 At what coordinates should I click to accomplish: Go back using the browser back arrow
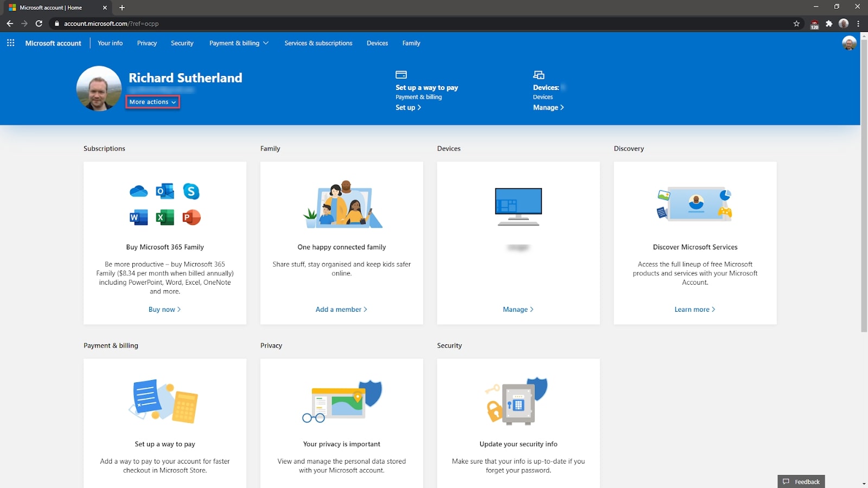coord(10,23)
